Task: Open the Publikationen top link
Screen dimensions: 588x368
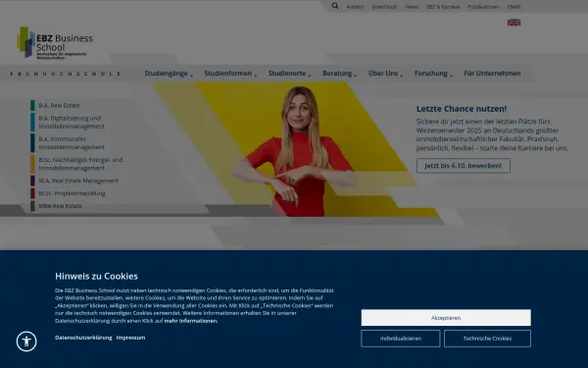Action: point(483,7)
